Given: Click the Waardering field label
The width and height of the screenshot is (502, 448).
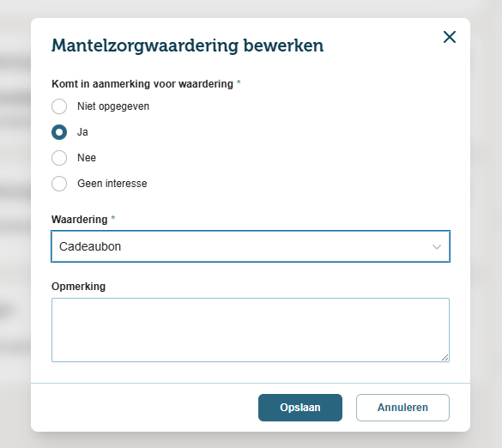Looking at the screenshot, I should click(x=80, y=220).
